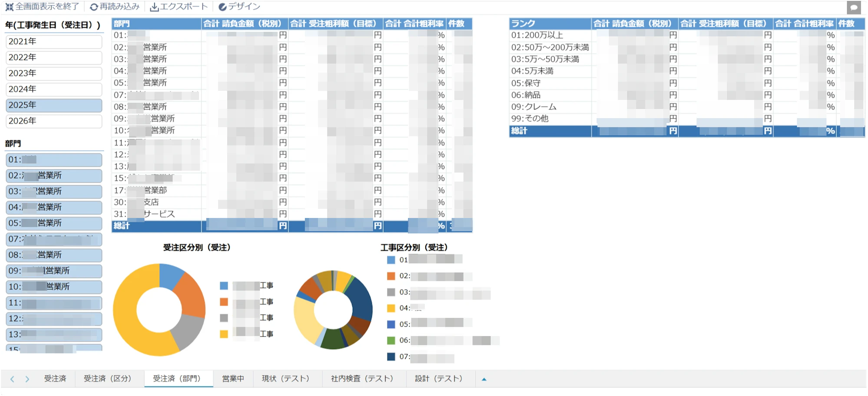Click orange legend swatch in 受注区分別 chart

pyautogui.click(x=224, y=302)
